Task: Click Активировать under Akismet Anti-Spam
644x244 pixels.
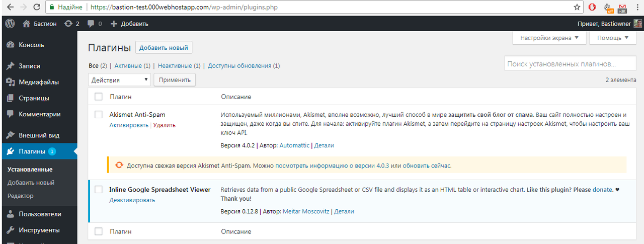Action: (129, 125)
